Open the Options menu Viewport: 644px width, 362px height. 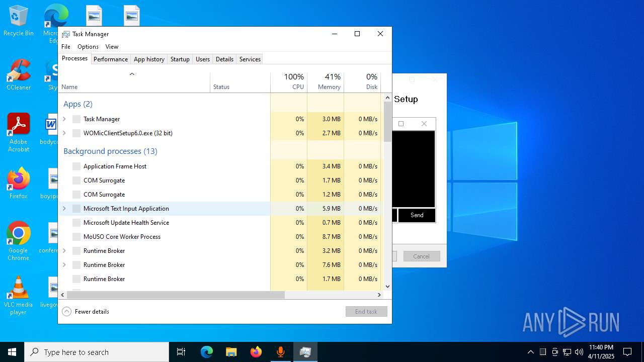[88, 47]
